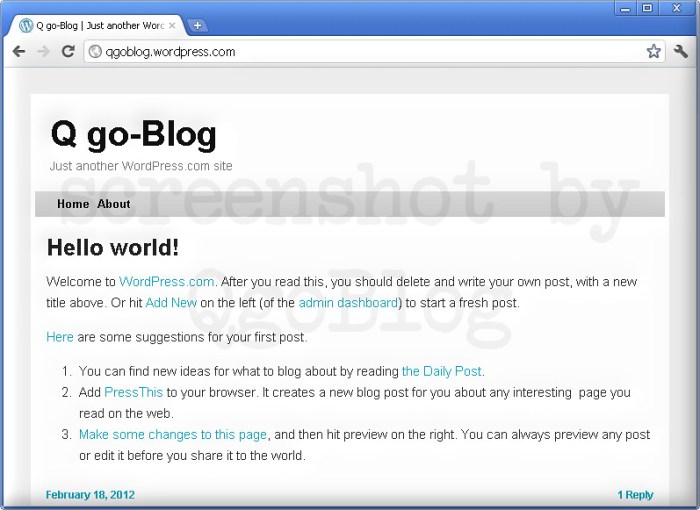Bookmark the page with the star icon
This screenshot has width=700, height=510.
coord(653,51)
